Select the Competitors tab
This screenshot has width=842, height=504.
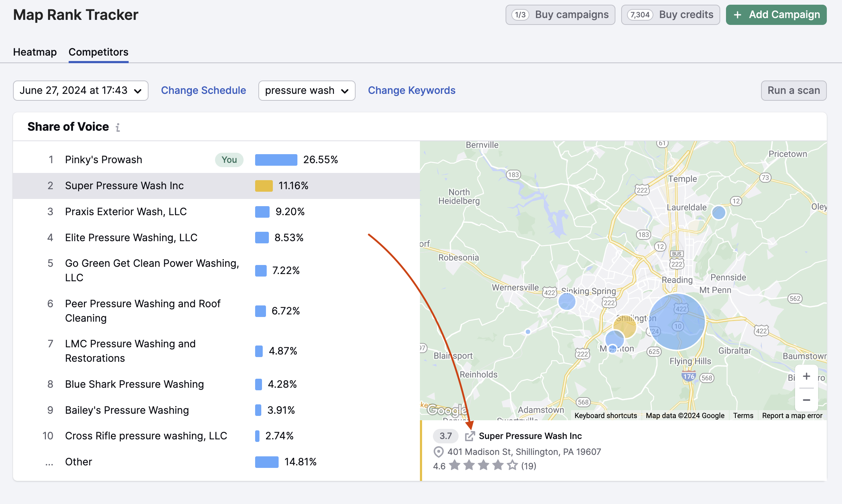pos(98,52)
